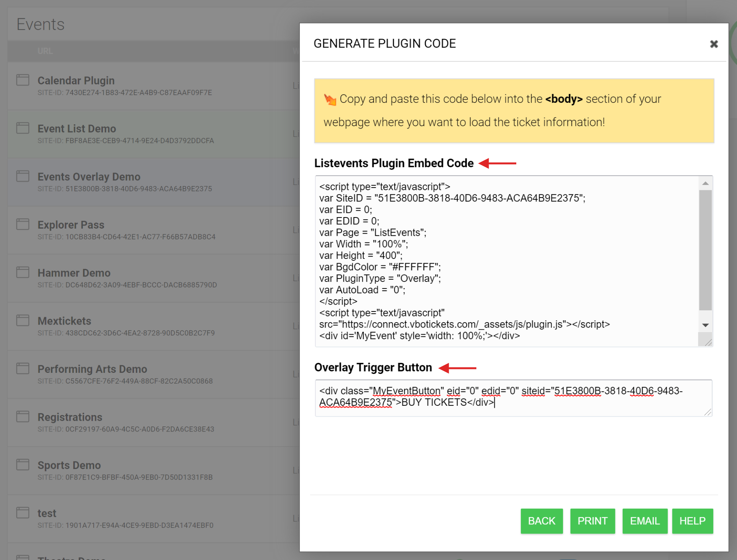The height and width of the screenshot is (560, 737).
Task: Click the Registrations window icon
Action: (23, 417)
